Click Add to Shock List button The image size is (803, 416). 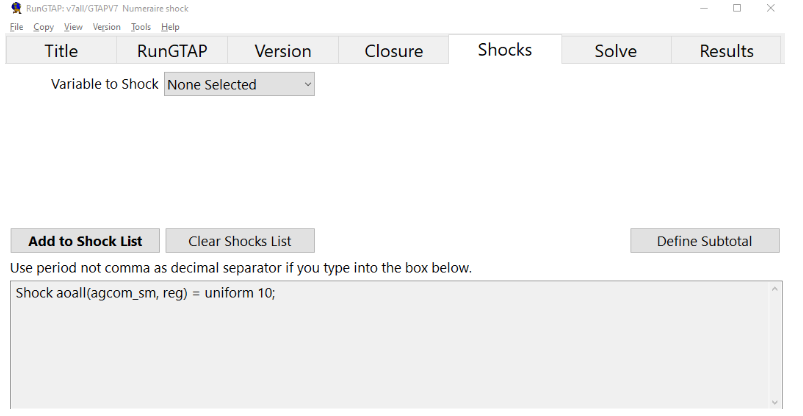pyautogui.click(x=85, y=241)
